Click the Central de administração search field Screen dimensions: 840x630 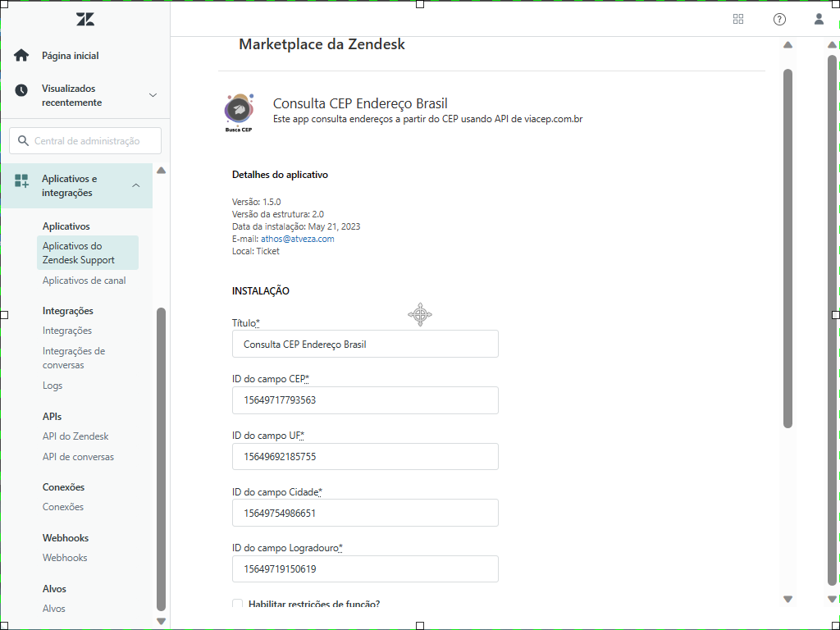86,141
